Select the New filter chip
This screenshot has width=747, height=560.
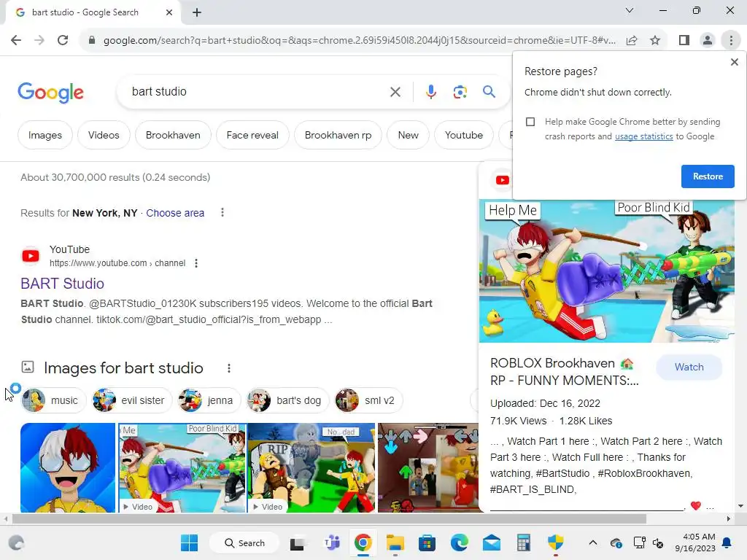(x=408, y=135)
